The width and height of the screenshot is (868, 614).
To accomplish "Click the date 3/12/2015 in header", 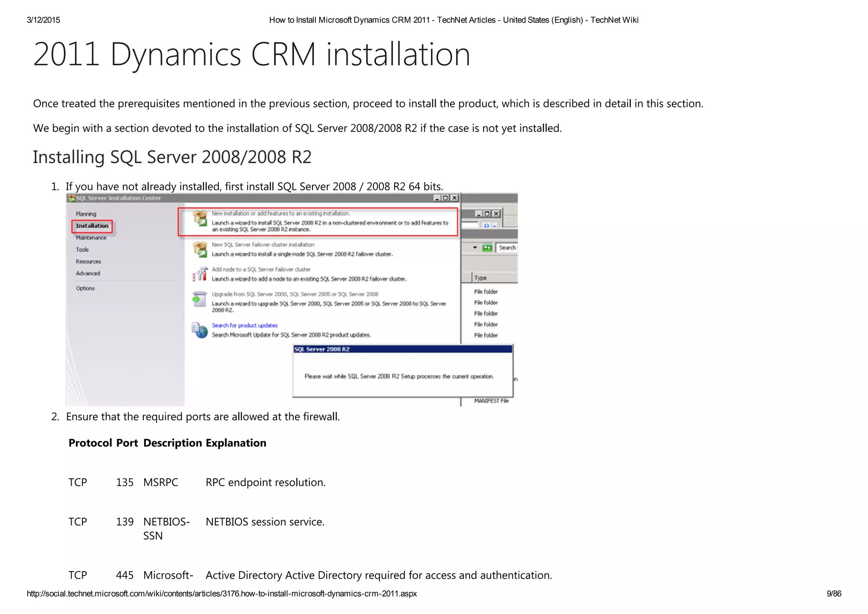I will coord(43,20).
